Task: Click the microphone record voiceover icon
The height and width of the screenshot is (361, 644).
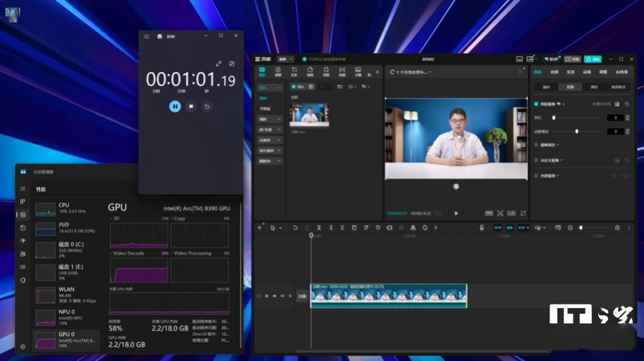Action: (x=481, y=228)
